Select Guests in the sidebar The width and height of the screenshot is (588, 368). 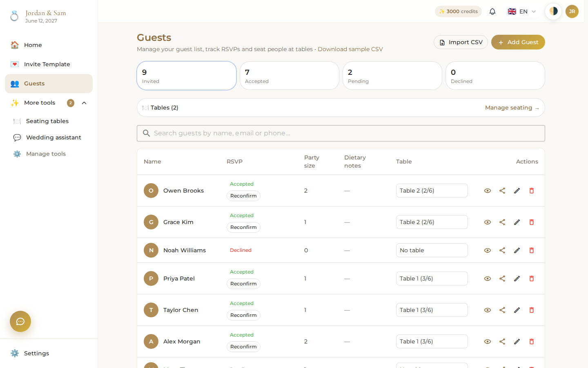click(49, 83)
